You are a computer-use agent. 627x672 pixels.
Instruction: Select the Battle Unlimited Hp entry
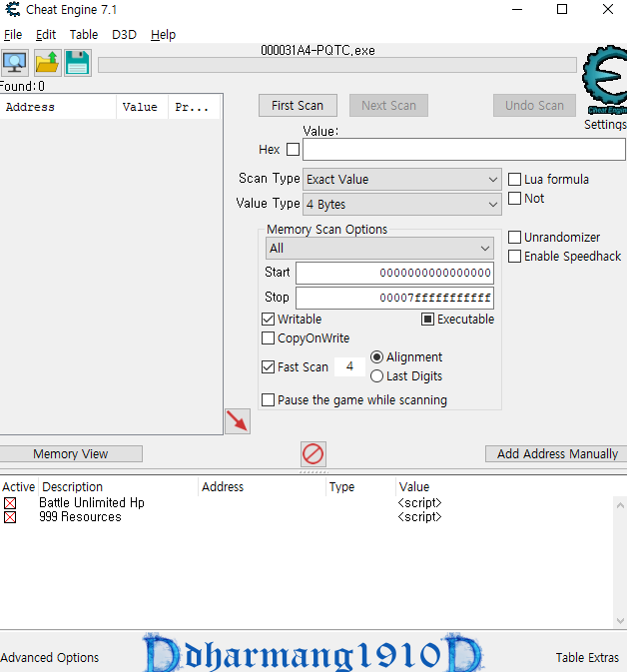click(x=92, y=502)
